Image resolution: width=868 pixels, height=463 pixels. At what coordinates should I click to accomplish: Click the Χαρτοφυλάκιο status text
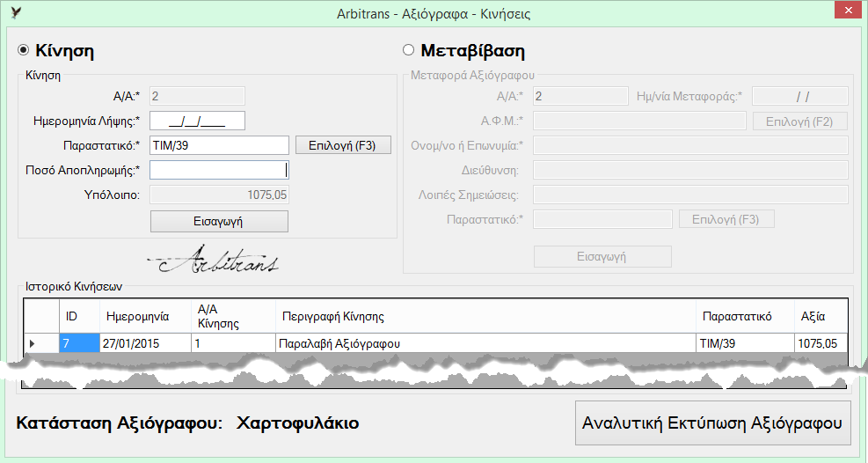298,423
